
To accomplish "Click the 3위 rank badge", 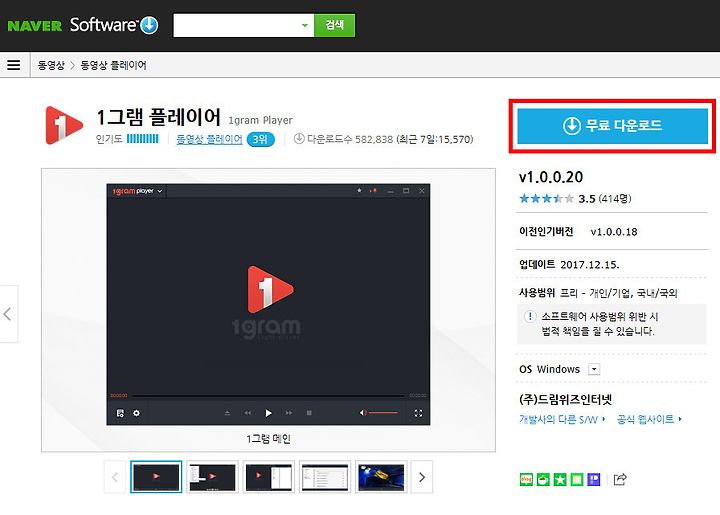I will (260, 139).
